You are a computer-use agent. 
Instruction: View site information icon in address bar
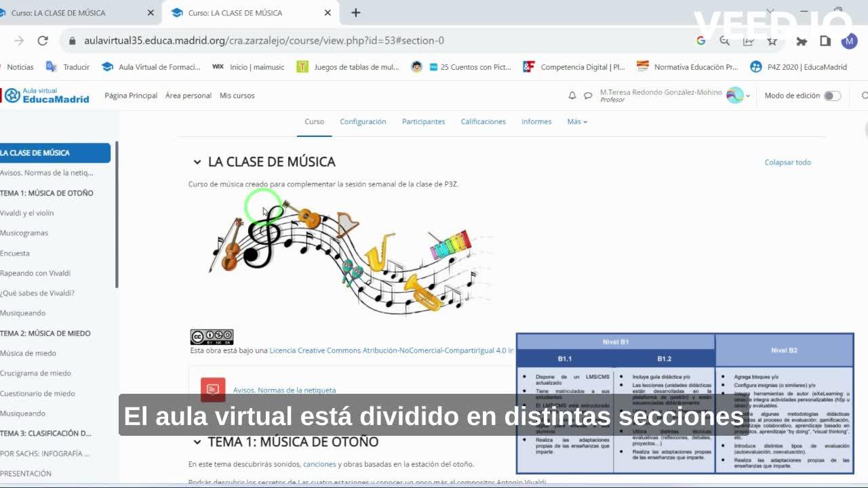coord(73,41)
